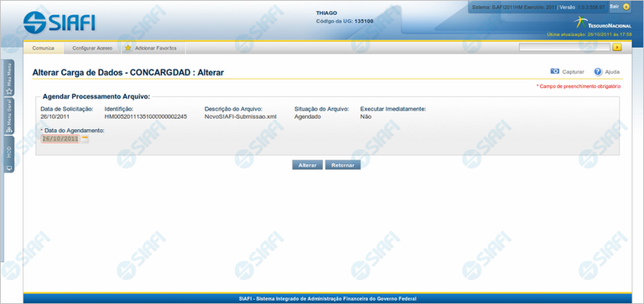Screen dimensions: 644x304
Task: Click the yellow search go button
Action: tap(617, 48)
